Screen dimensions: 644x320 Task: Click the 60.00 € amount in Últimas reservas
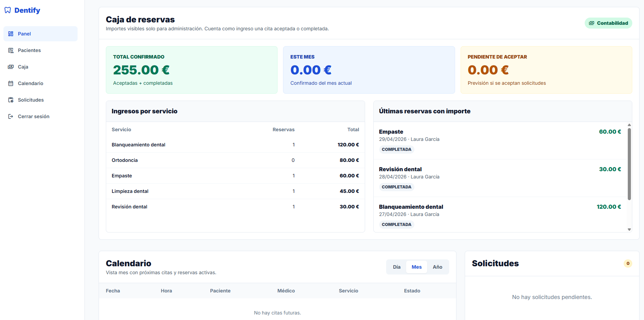tap(610, 132)
